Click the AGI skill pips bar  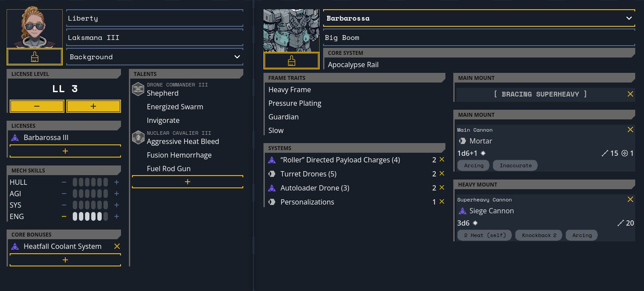[90, 194]
